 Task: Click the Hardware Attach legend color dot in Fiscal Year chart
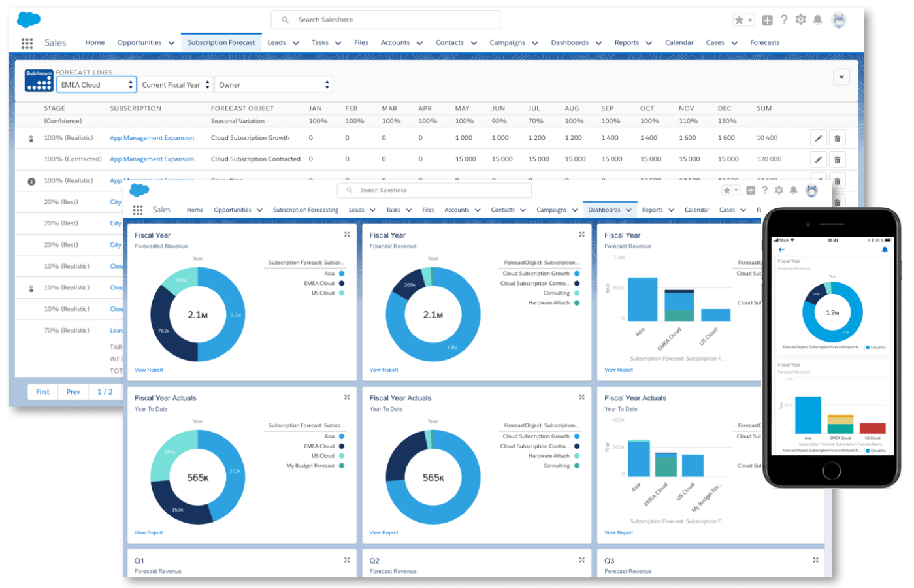click(x=577, y=303)
